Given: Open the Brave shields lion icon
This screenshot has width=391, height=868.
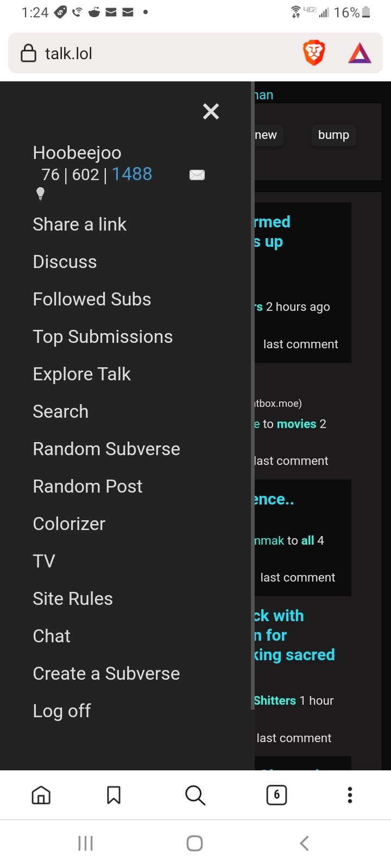Looking at the screenshot, I should click(x=313, y=53).
